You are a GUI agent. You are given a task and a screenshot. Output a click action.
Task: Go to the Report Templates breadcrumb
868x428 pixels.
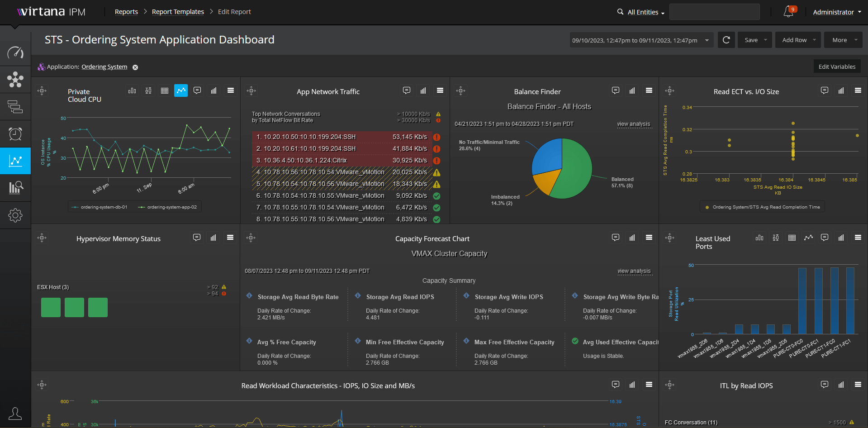coord(178,12)
